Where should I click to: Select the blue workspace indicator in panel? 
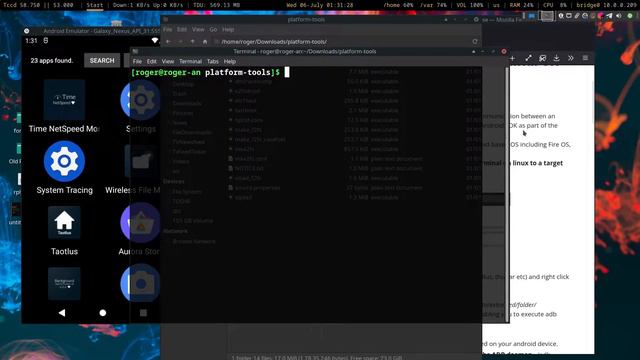pos(531,16)
